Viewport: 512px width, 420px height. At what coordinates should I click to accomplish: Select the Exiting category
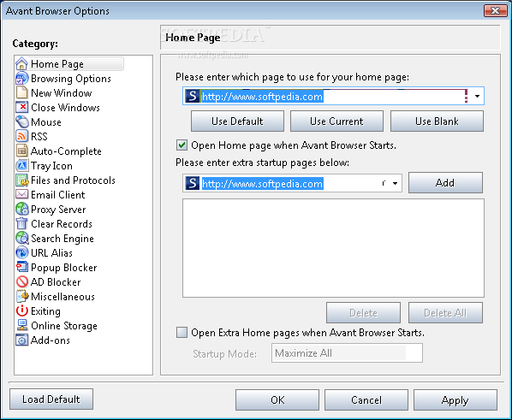[x=45, y=311]
